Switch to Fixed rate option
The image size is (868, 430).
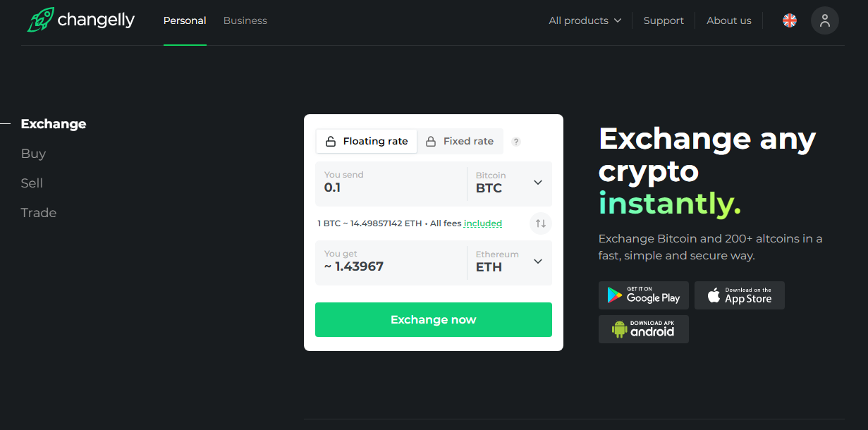tap(460, 141)
